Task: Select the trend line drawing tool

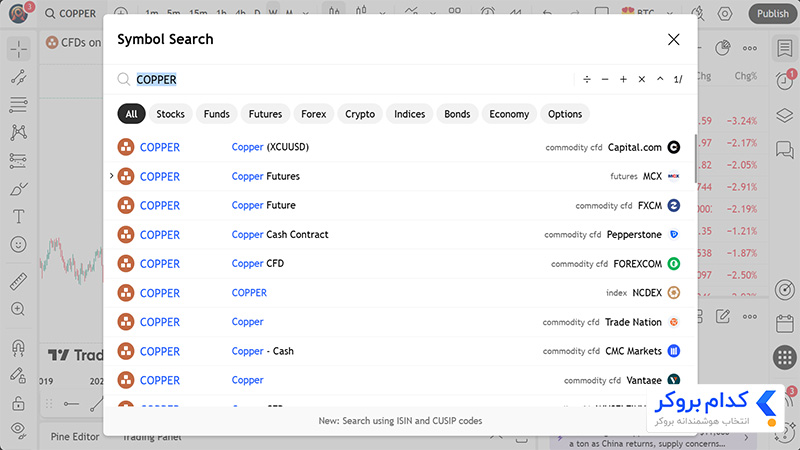Action: coord(18,77)
